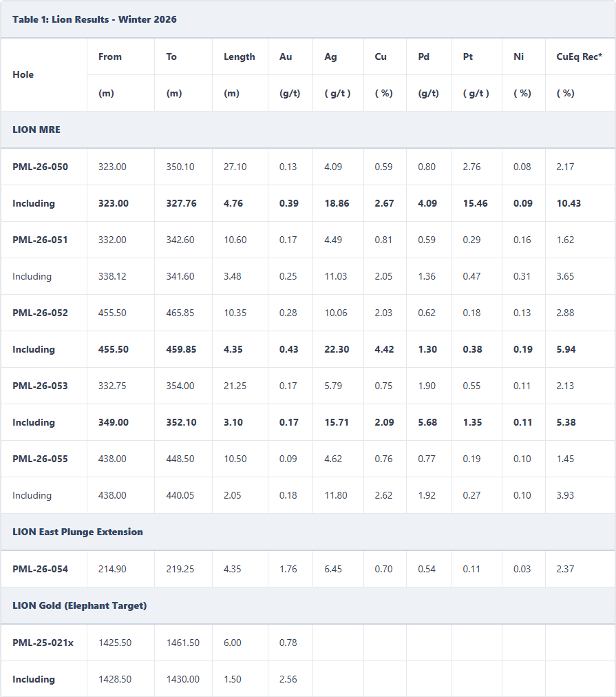The height and width of the screenshot is (697, 616).
Task: Select the "Hole" column header
Action: [x=23, y=74]
